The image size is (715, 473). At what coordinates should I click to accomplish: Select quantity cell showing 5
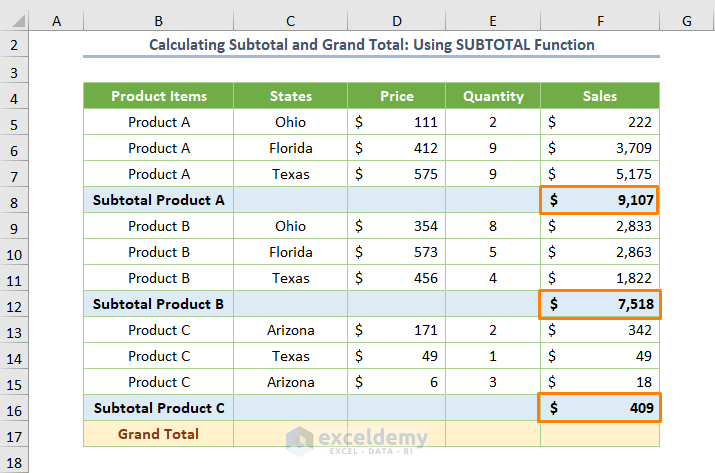click(x=493, y=252)
